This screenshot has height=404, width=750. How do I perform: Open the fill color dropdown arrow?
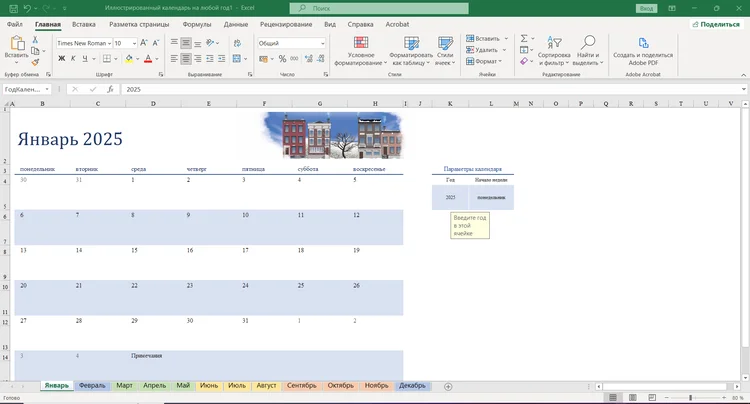click(x=138, y=59)
